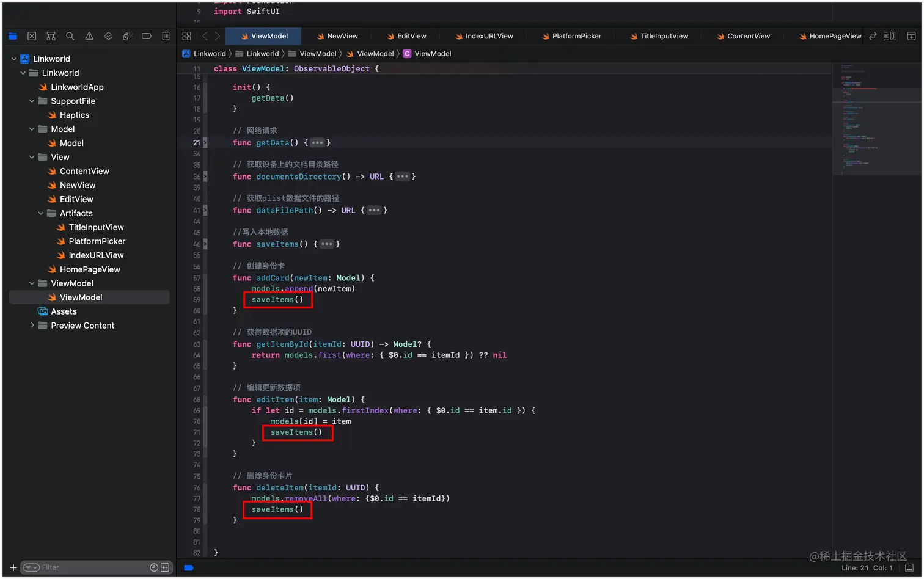Open the Project navigator folder icon
924x579 pixels.
pos(13,36)
